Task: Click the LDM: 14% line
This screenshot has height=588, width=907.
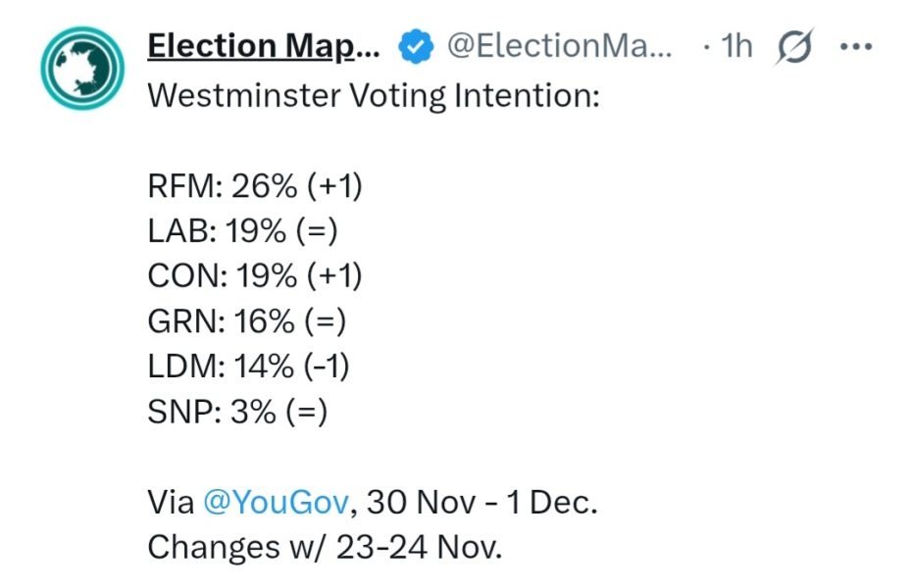Action: click(x=248, y=367)
